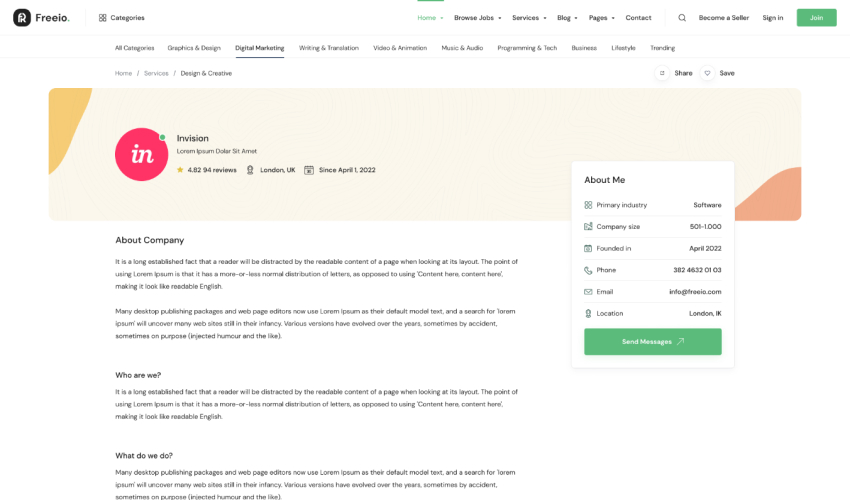Open the Categories grid icon

click(x=102, y=17)
